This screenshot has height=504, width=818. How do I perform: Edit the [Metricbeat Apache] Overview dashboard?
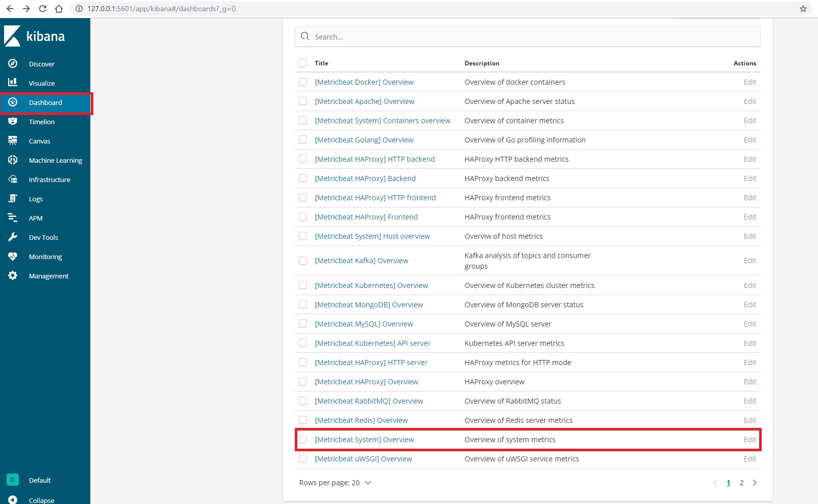[749, 101]
